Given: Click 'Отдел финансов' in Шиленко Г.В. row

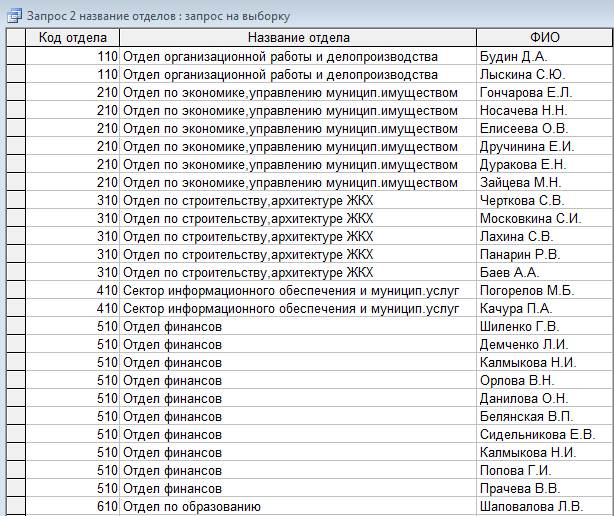Looking at the screenshot, I should [298, 327].
